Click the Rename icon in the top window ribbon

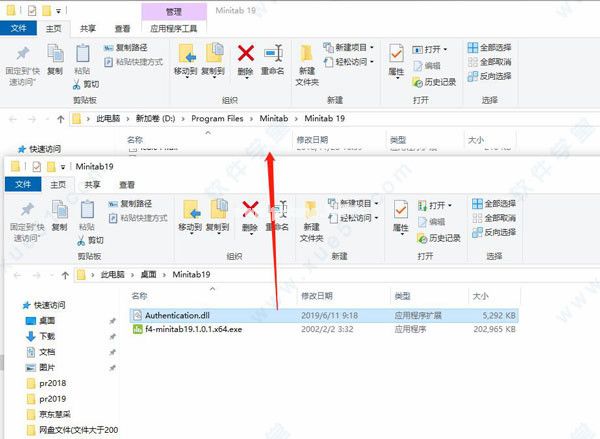point(273,53)
